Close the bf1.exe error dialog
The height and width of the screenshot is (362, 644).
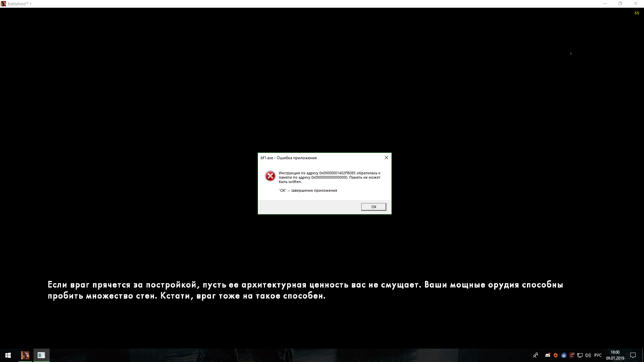pos(386,158)
